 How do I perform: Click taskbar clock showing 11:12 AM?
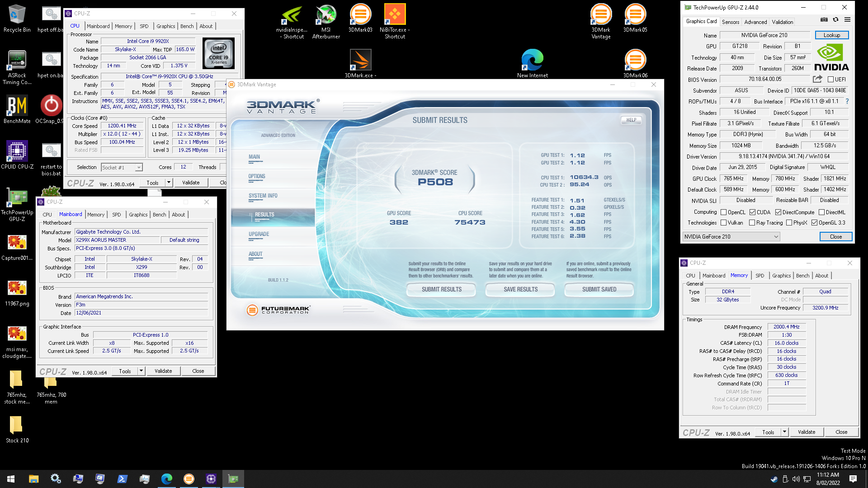pyautogui.click(x=828, y=479)
